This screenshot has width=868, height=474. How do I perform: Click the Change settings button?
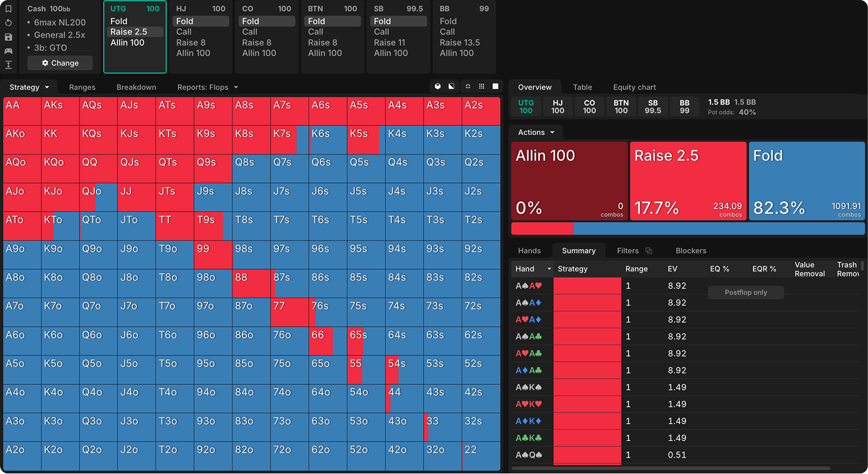pos(60,63)
